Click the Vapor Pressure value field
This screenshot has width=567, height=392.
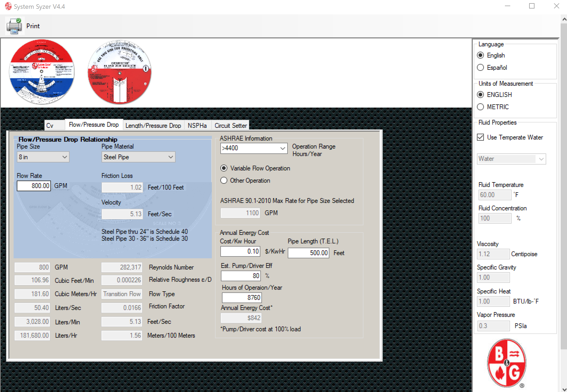(x=493, y=326)
